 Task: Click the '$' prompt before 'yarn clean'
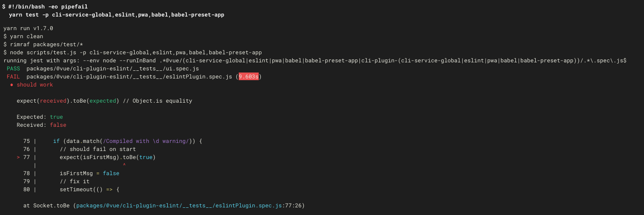5,36
